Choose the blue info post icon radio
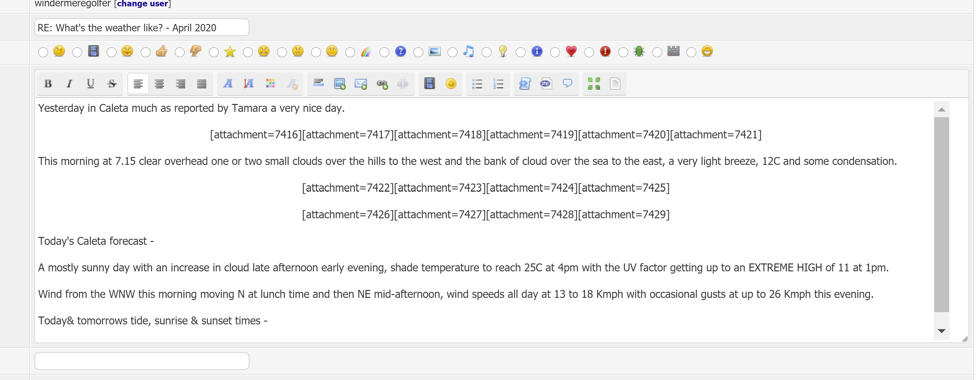The image size is (980, 380). pos(520,52)
